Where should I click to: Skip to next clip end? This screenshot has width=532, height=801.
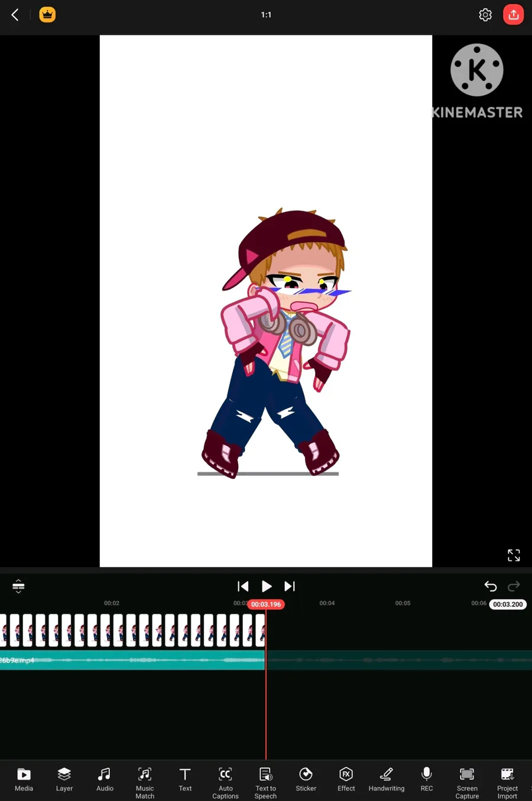click(x=289, y=586)
